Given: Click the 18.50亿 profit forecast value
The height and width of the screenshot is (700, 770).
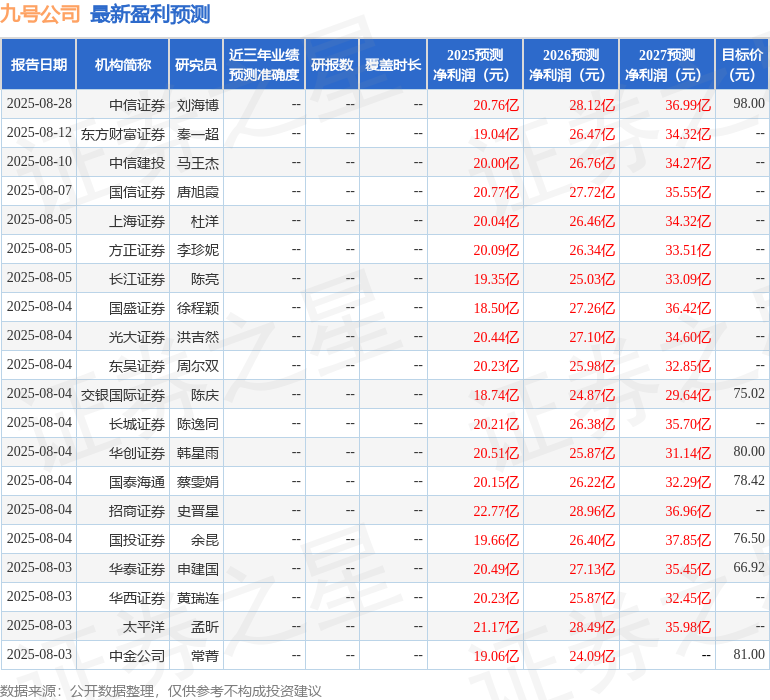Looking at the screenshot, I should click(496, 308).
